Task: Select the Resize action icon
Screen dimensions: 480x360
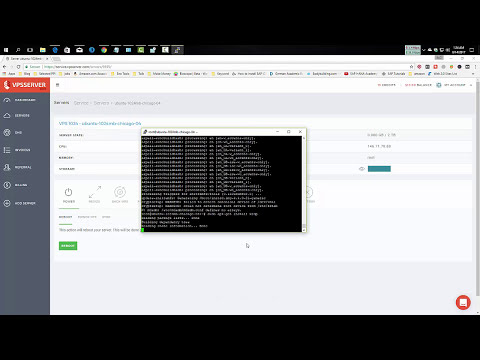Action: 95,195
